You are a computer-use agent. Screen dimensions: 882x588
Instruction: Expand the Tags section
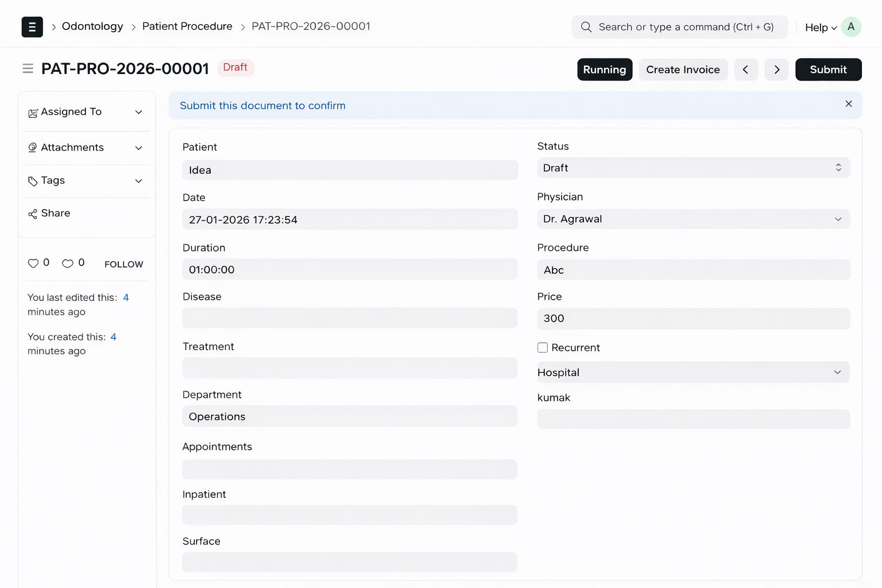point(138,181)
